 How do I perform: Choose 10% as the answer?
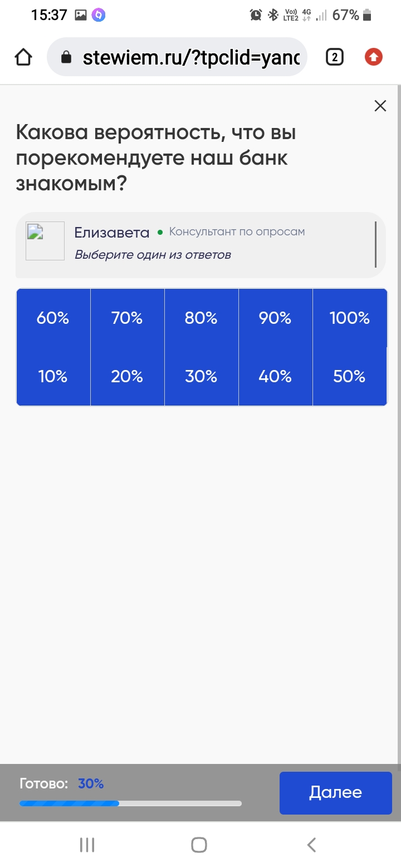(53, 377)
